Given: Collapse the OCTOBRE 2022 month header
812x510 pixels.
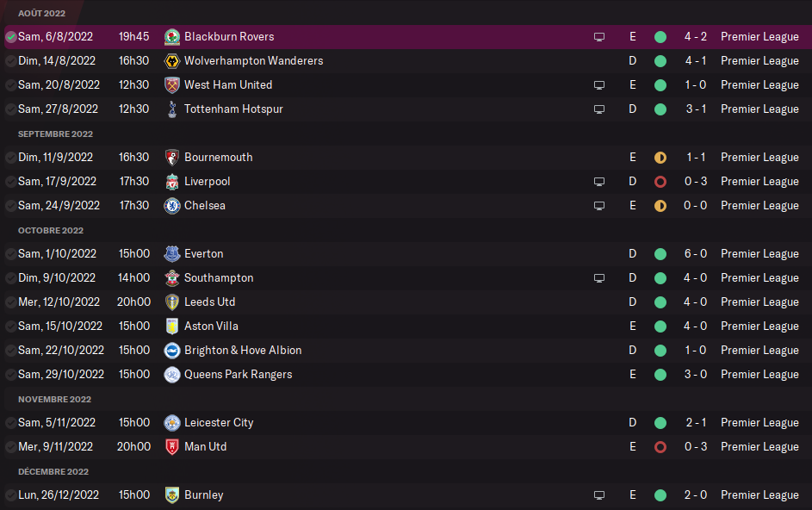Looking at the screenshot, I should 51,230.
